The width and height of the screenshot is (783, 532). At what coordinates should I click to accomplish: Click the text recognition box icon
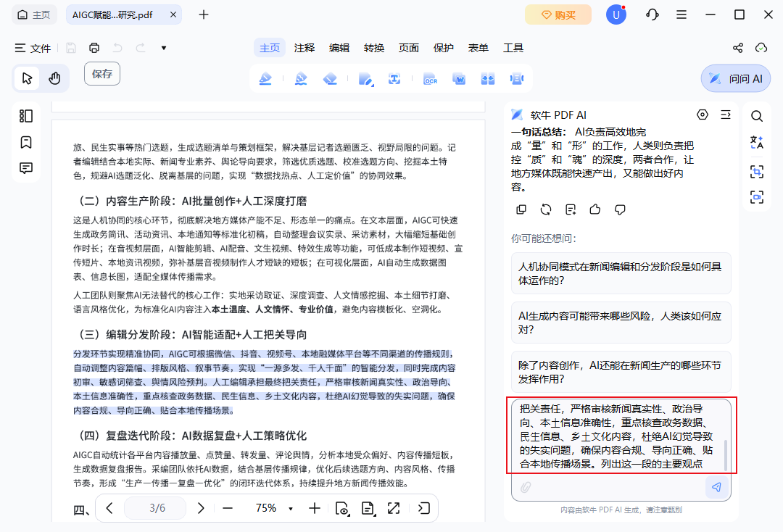(x=394, y=79)
